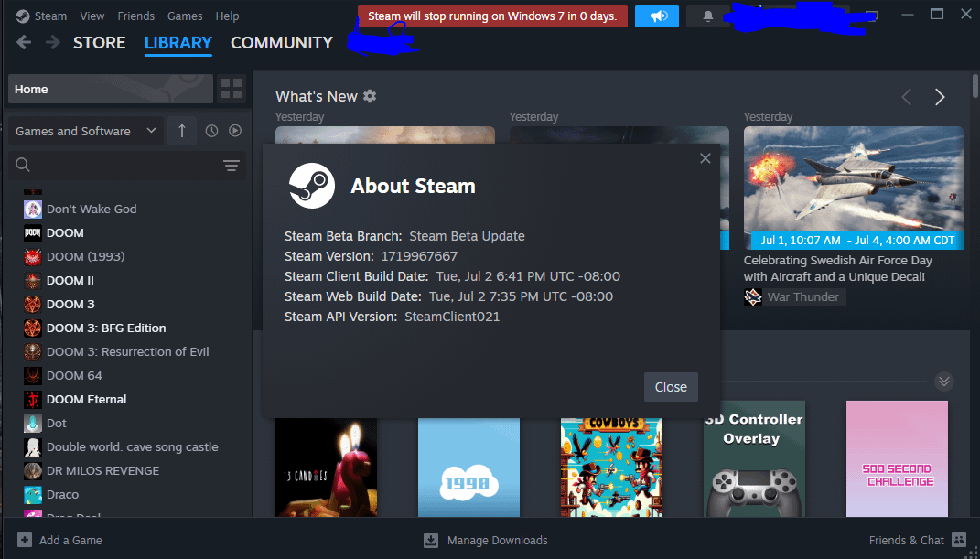Click Add a Game
The width and height of the screenshot is (980, 559).
(60, 540)
